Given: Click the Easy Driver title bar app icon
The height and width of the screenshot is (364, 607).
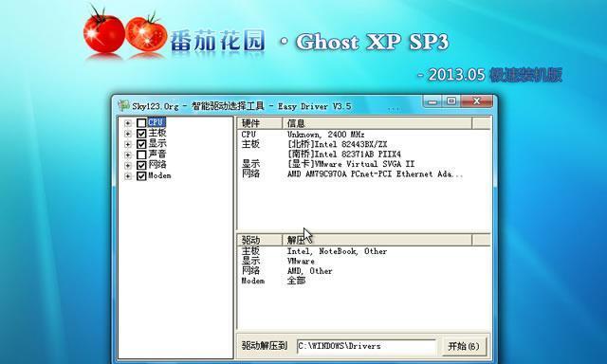Looking at the screenshot, I should point(123,105).
